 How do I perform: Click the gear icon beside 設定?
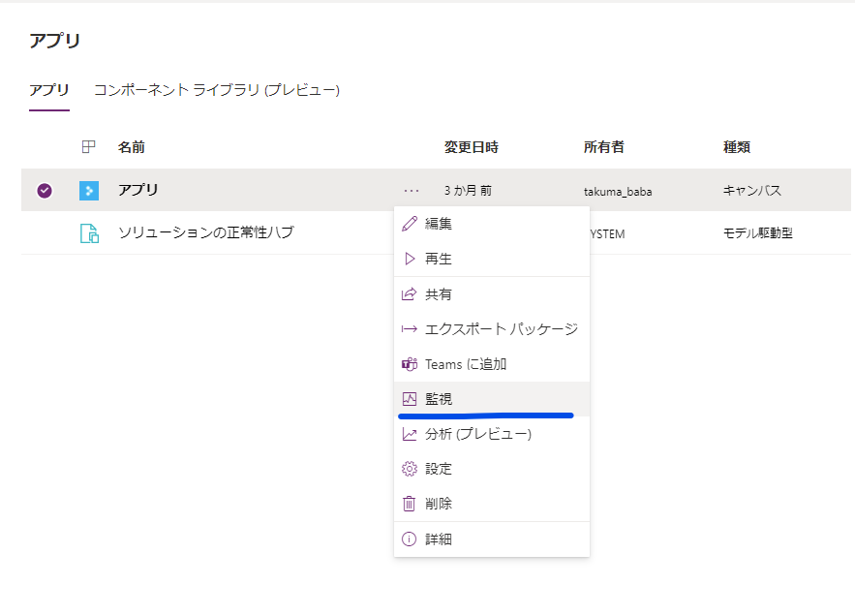[x=410, y=469]
